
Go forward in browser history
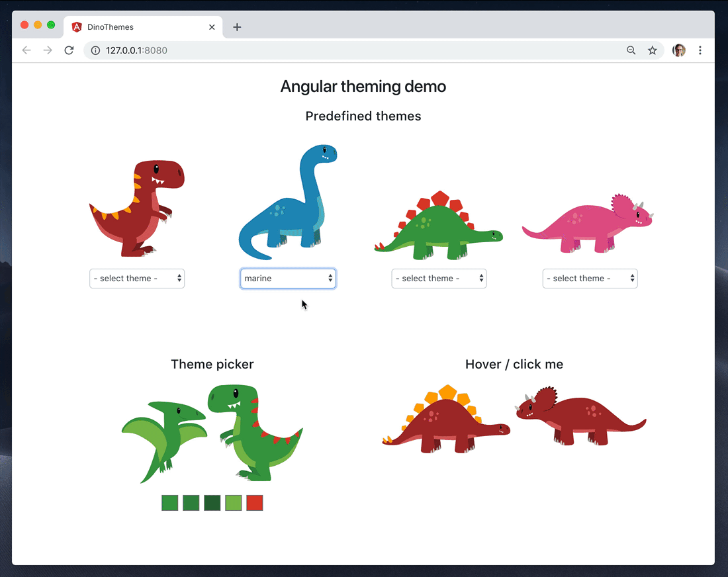48,50
